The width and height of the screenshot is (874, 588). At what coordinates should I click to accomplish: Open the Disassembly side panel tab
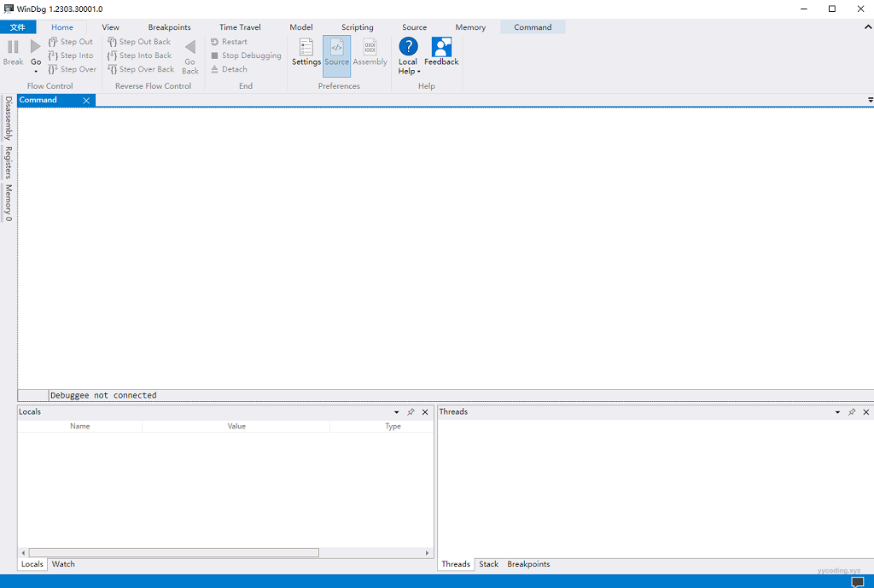tap(9, 118)
